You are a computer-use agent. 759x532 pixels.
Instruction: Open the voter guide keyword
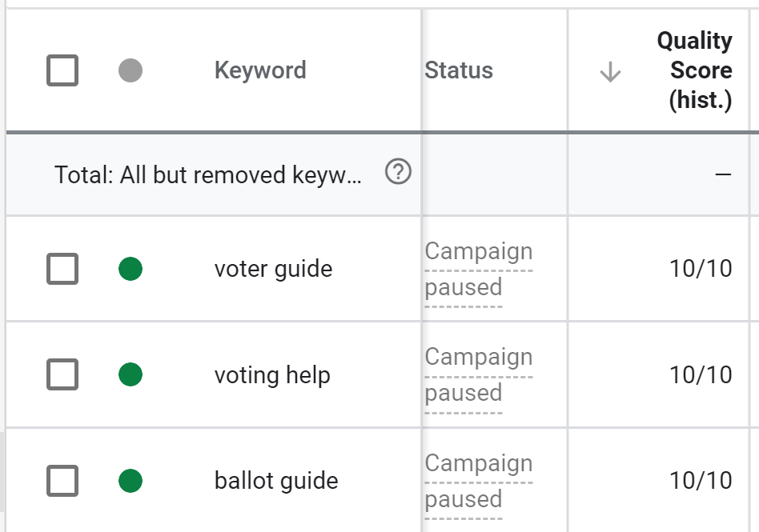[x=273, y=269]
